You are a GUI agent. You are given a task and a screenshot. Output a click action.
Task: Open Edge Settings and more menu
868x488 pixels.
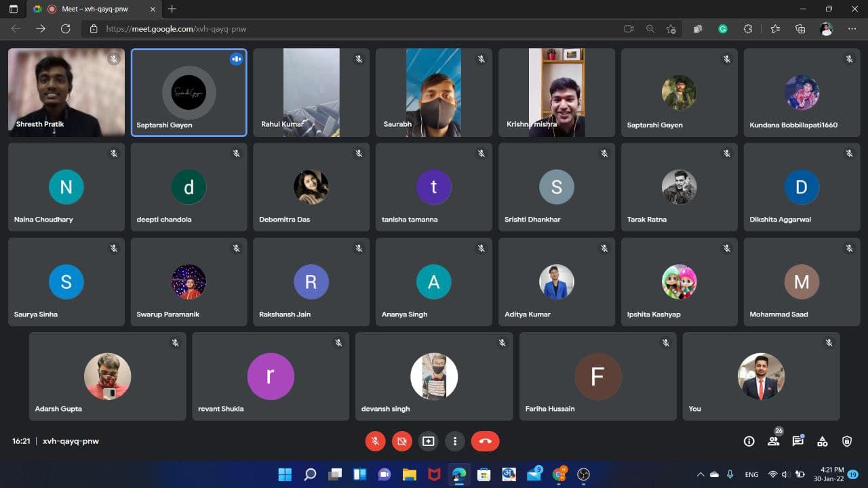[852, 29]
